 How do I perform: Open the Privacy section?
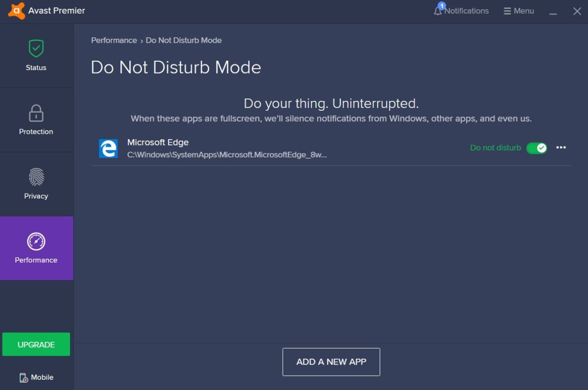coord(36,184)
